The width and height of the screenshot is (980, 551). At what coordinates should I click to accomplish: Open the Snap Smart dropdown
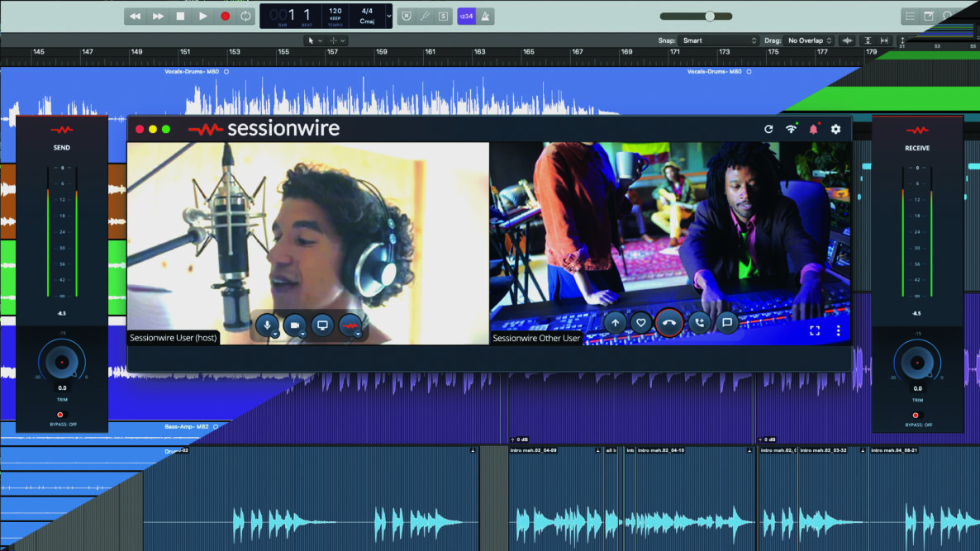pos(719,40)
